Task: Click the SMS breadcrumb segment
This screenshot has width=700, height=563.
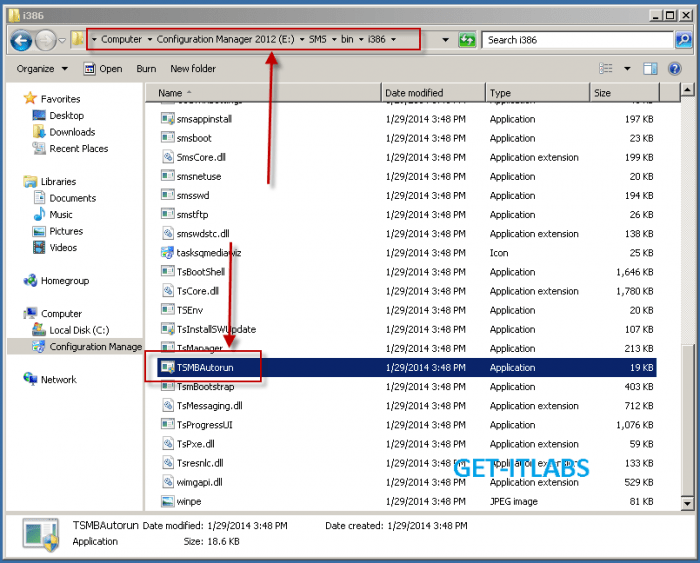Action: tap(317, 39)
